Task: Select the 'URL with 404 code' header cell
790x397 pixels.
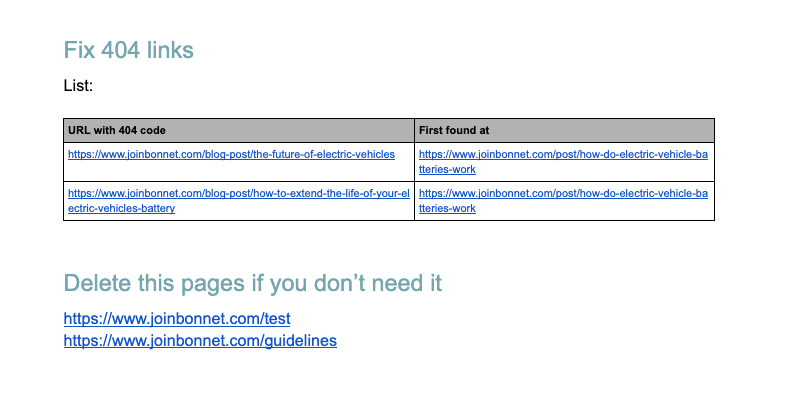Action: [x=239, y=130]
